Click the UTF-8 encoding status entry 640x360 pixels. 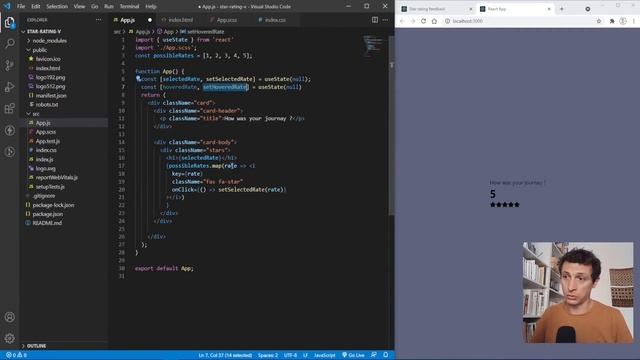click(290, 355)
